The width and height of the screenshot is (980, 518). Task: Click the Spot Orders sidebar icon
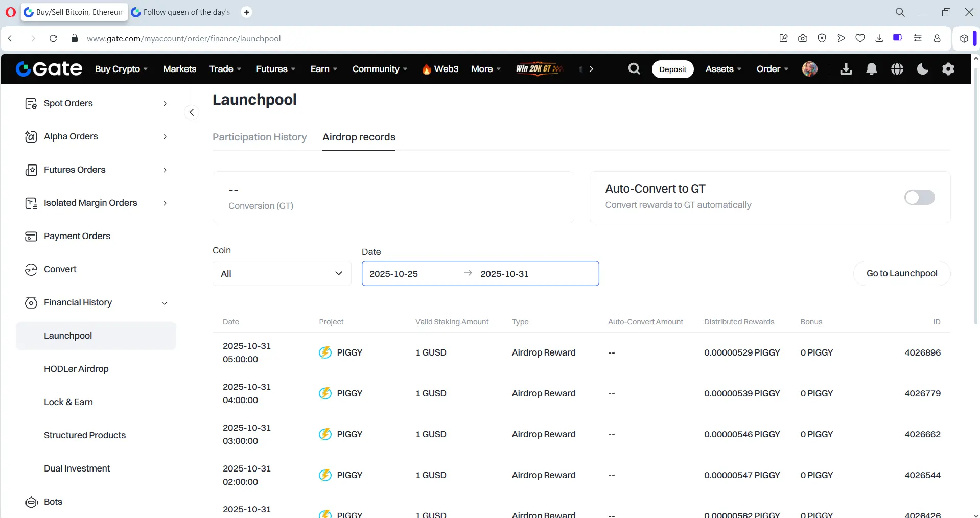31,104
